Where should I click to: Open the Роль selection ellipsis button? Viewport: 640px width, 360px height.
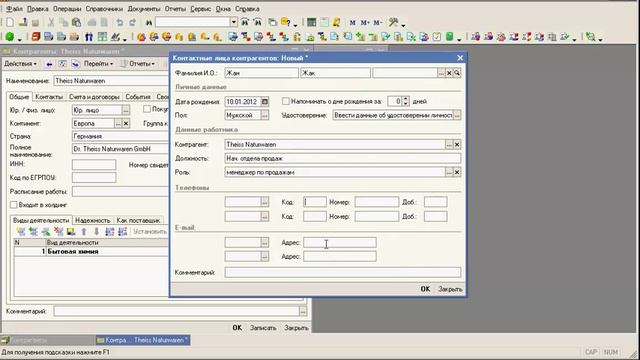[x=449, y=172]
